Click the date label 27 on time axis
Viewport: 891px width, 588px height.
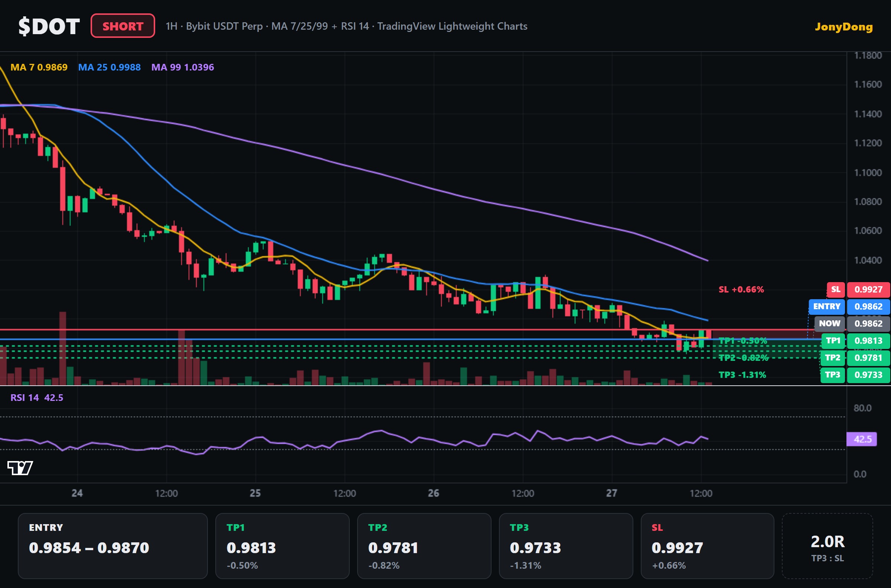[x=611, y=493]
